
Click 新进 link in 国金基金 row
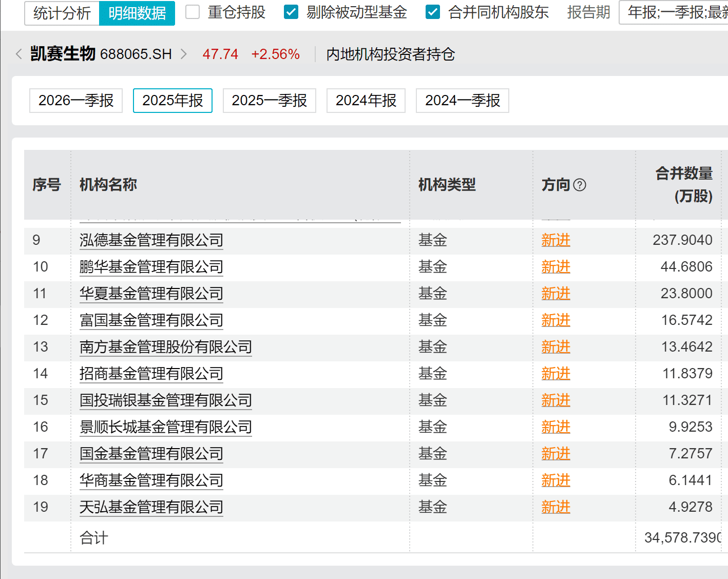556,454
